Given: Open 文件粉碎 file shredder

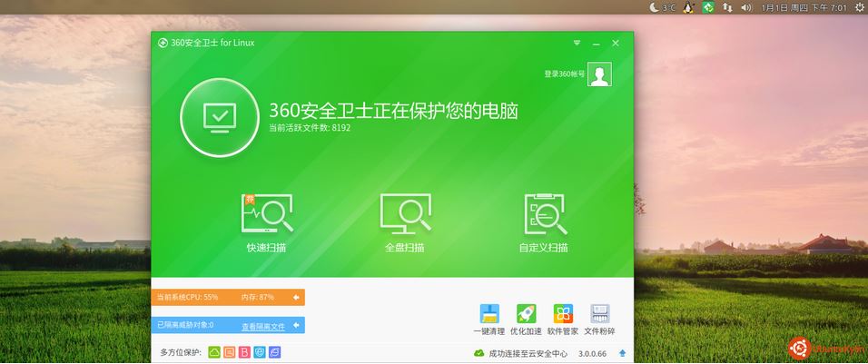Looking at the screenshot, I should (x=599, y=320).
